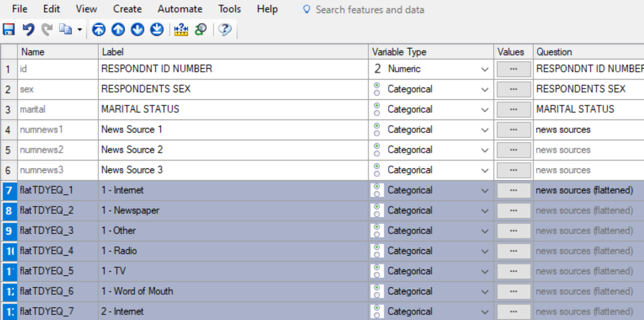Click the ruler measurement toolbar icon
Image resolution: width=644 pixels, height=320 pixels.
pyautogui.click(x=181, y=30)
